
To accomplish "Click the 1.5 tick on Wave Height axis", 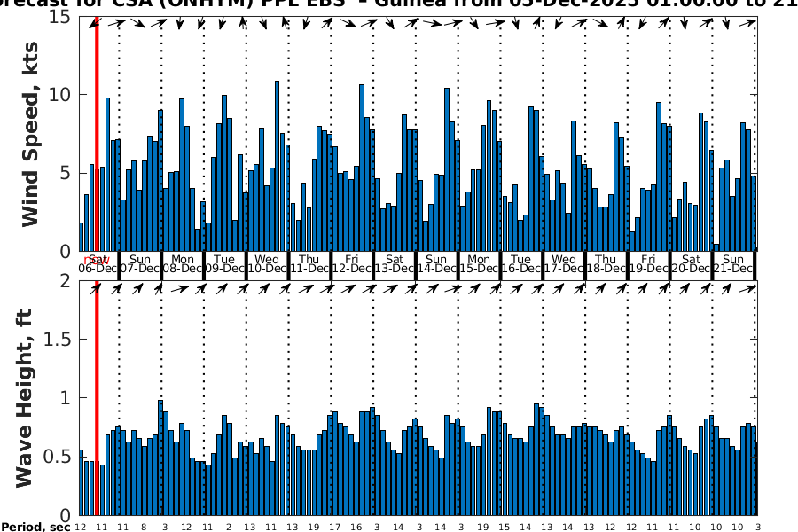I will (55, 340).
